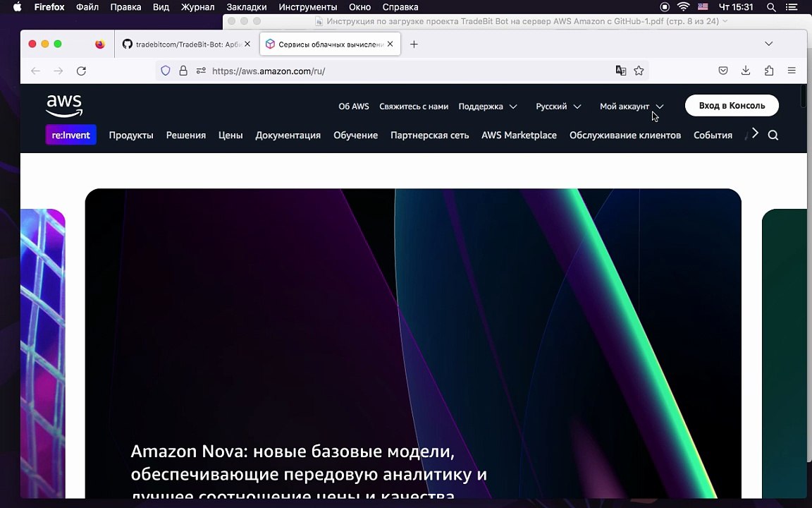Open Firefox menu in menu bar
Screen dimensions: 812x508
coord(49,7)
